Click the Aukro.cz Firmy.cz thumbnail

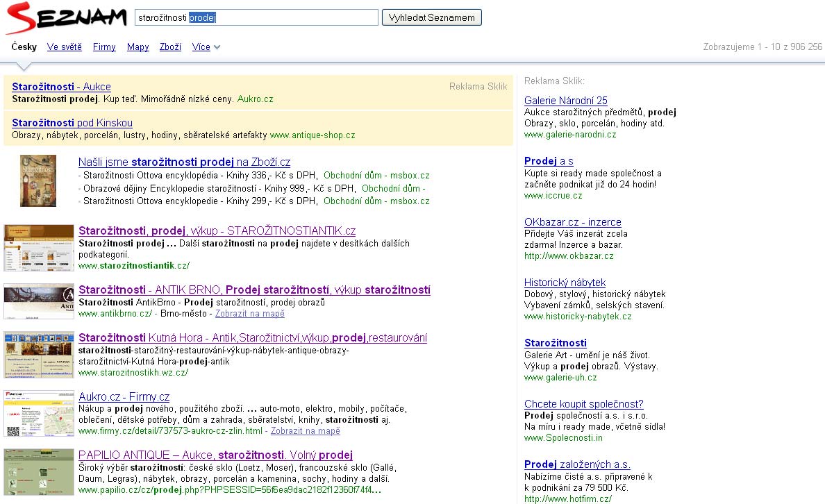click(39, 414)
